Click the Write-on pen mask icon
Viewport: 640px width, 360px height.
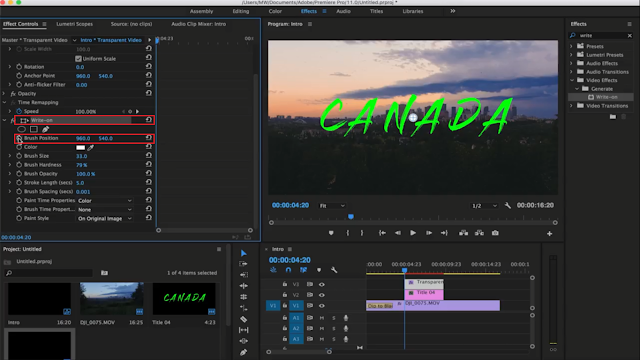(x=45, y=129)
